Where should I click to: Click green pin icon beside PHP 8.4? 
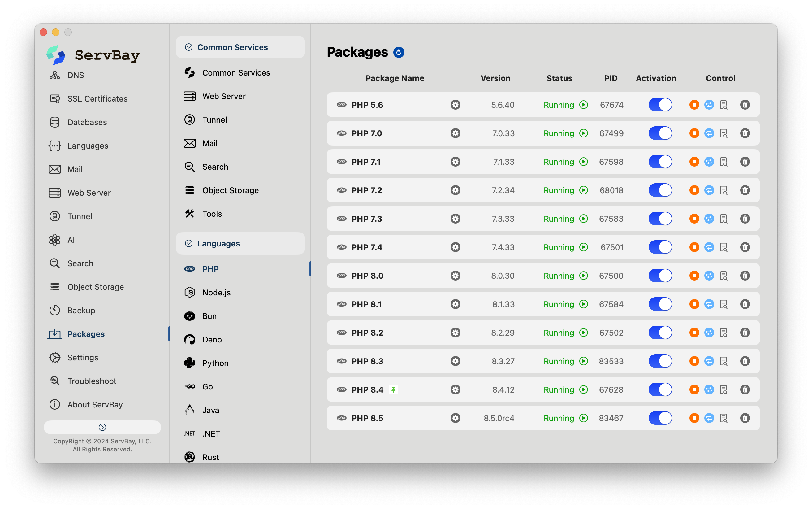393,389
